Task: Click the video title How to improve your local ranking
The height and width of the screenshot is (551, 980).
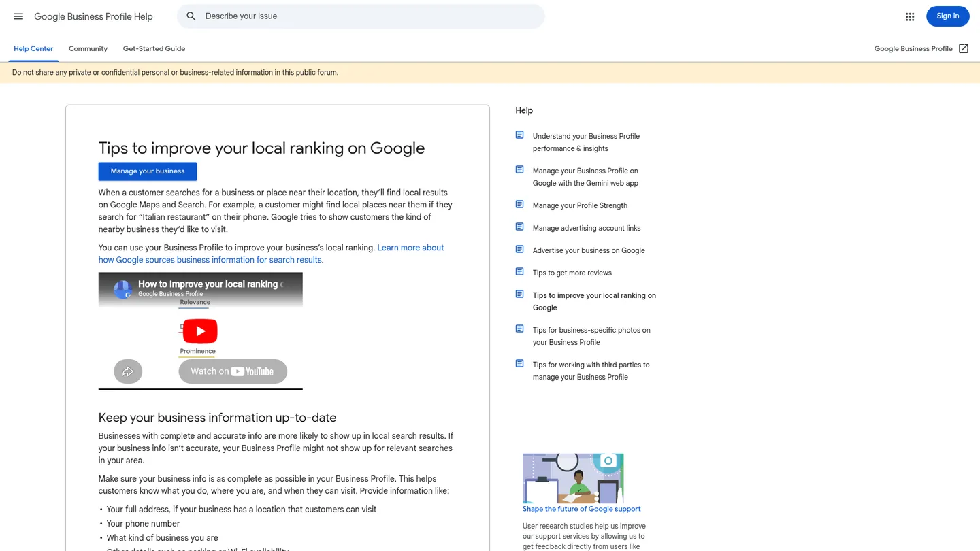Action: pos(210,284)
